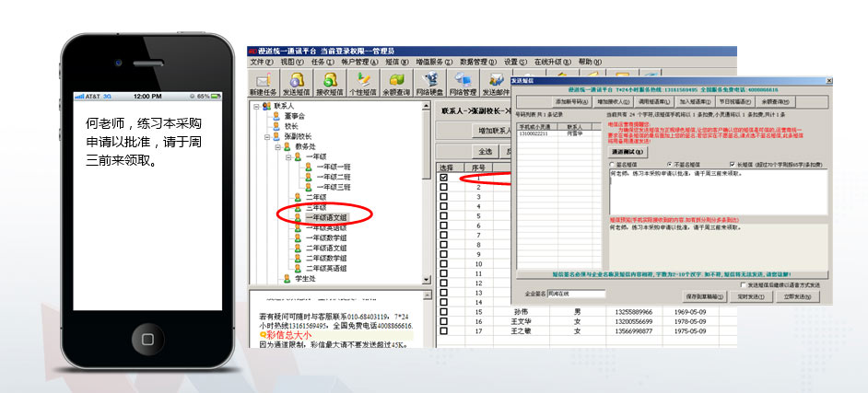This screenshot has width=868, height=393.
Task: Collapse the 一年级 tree node
Action: (287, 156)
